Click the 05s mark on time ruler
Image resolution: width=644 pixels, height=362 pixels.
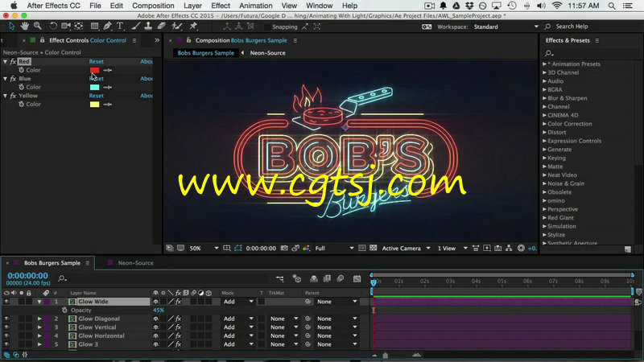click(x=502, y=282)
